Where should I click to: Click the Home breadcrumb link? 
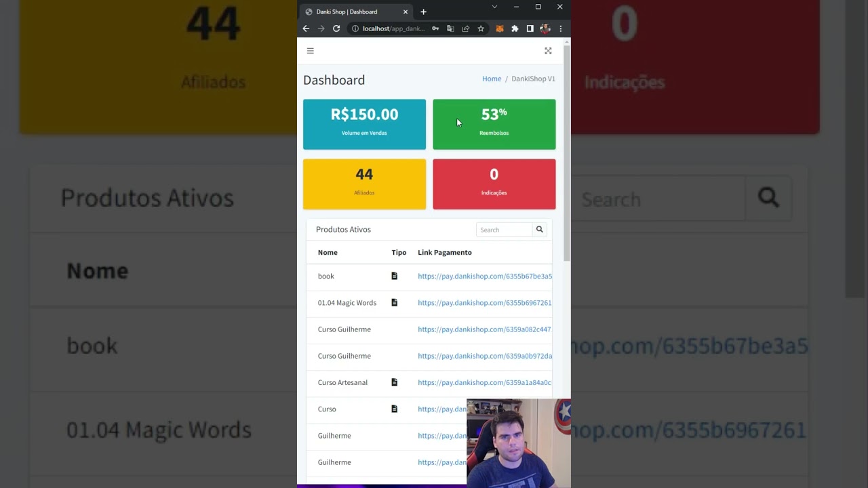point(492,79)
